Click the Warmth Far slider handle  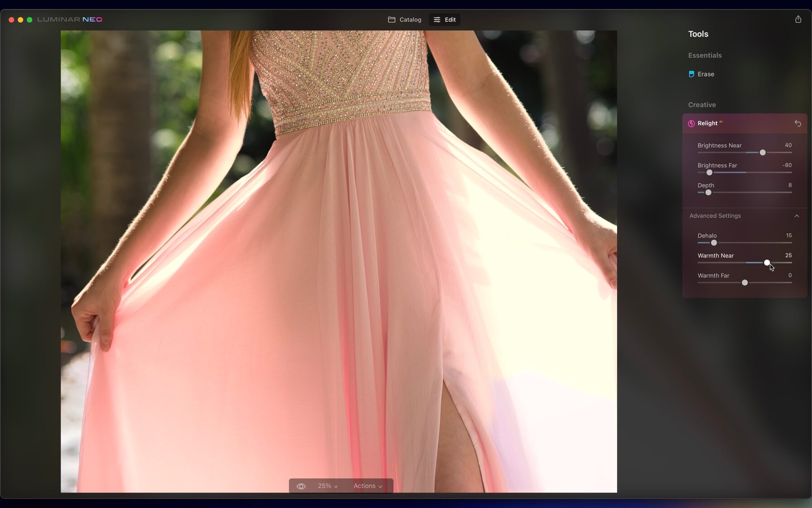click(744, 283)
